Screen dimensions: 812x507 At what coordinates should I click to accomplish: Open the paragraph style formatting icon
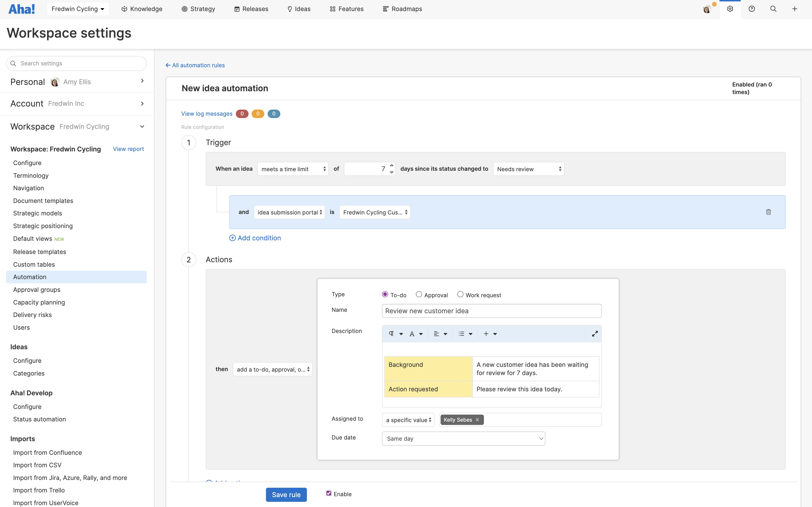392,334
